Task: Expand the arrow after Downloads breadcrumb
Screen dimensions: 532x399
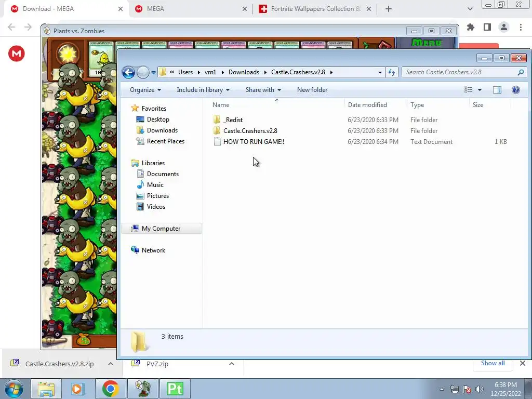Action: coord(265,72)
